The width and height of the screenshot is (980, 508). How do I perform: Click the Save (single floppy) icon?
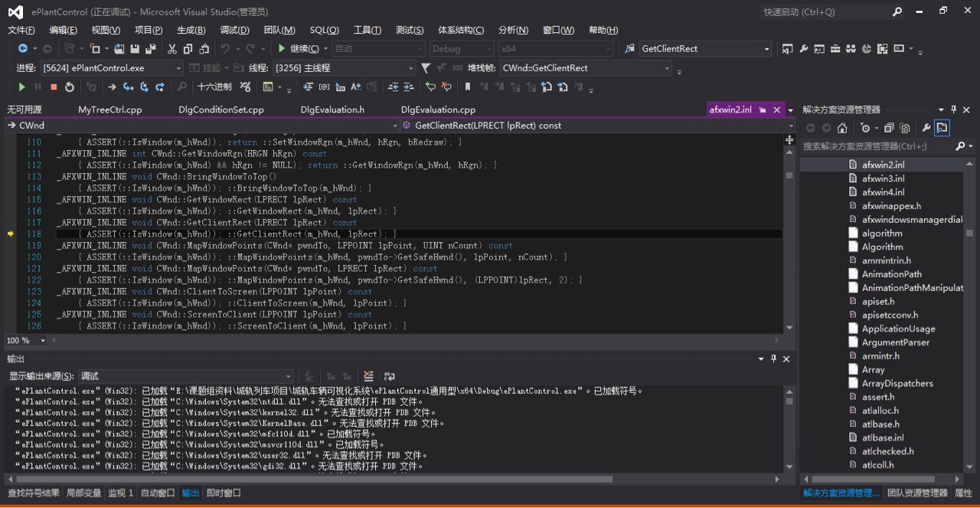(x=135, y=49)
